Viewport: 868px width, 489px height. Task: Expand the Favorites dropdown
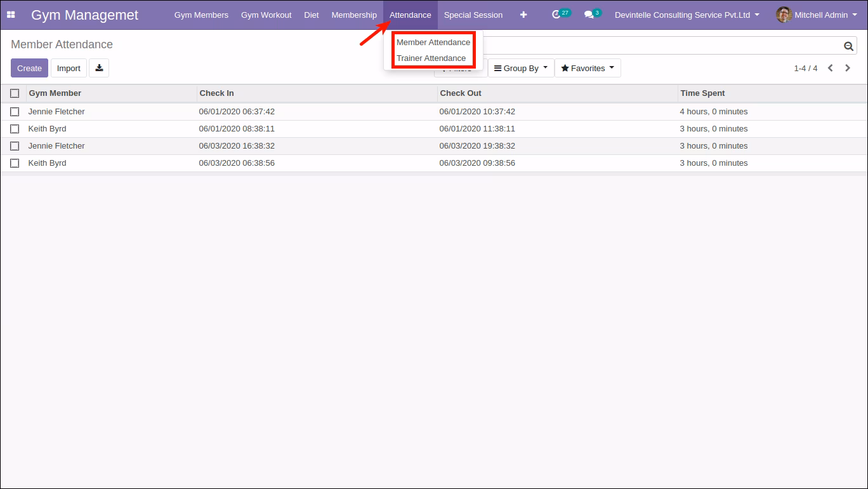pos(588,68)
